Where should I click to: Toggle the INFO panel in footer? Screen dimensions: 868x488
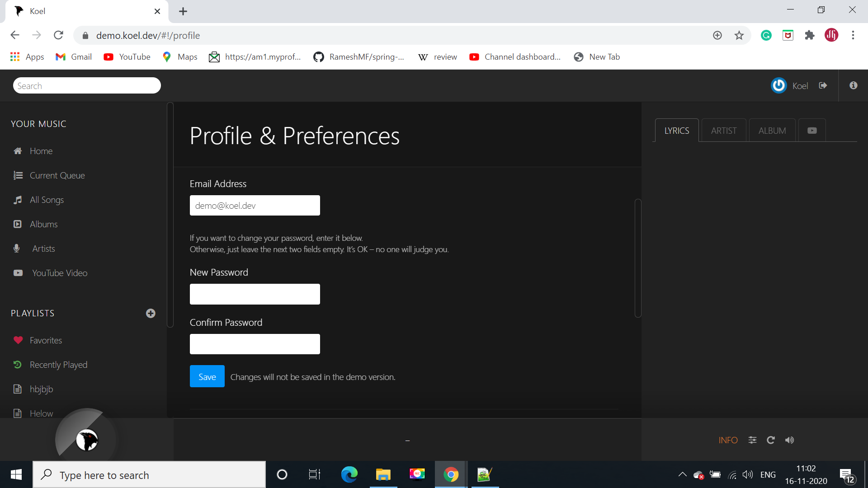[728, 440]
